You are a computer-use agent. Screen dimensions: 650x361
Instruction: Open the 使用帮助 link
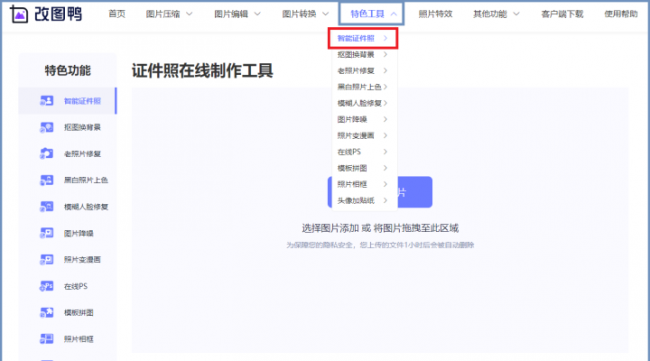pyautogui.click(x=621, y=14)
